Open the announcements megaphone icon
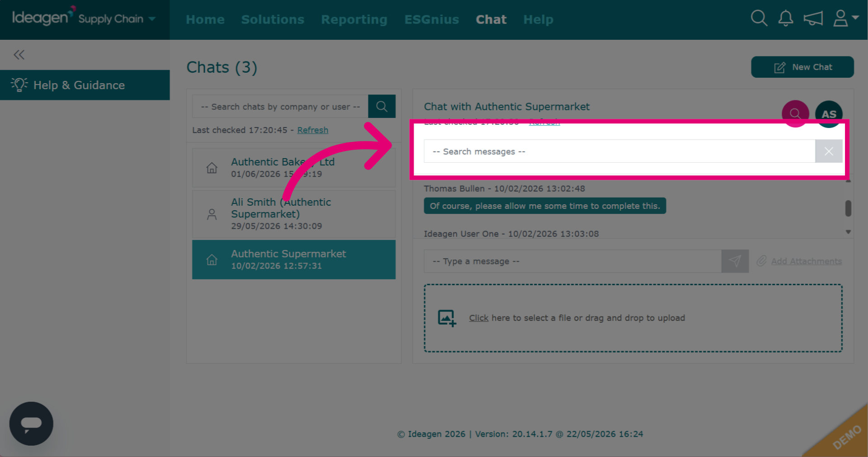Image resolution: width=868 pixels, height=457 pixels. click(x=813, y=19)
